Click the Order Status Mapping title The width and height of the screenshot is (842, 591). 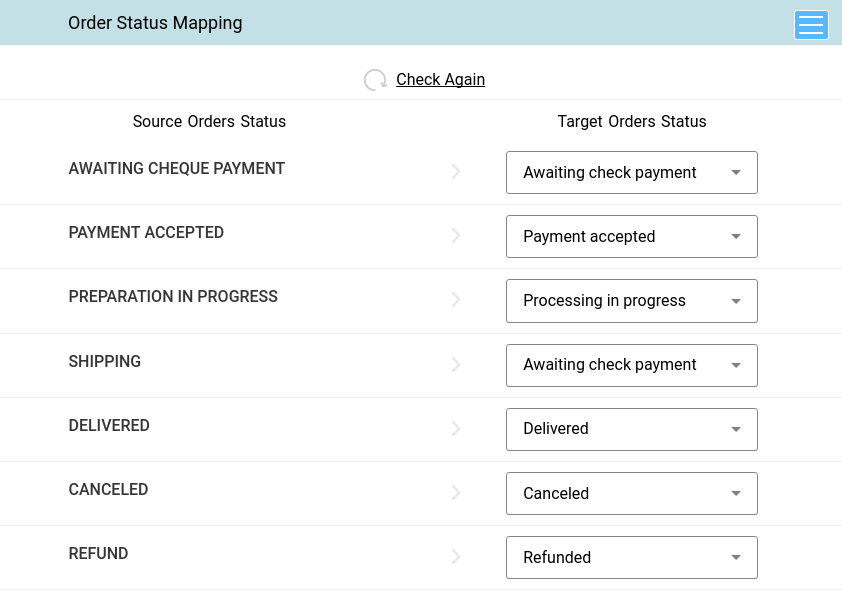point(155,23)
